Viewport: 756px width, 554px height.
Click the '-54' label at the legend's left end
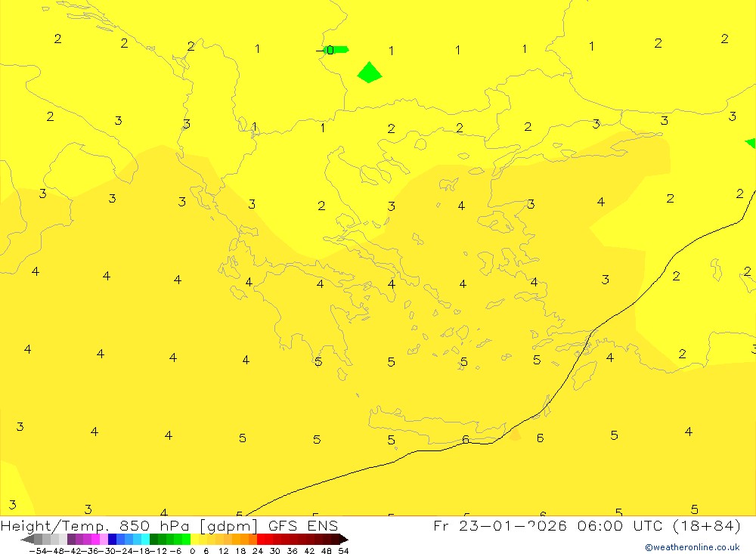coord(38,551)
